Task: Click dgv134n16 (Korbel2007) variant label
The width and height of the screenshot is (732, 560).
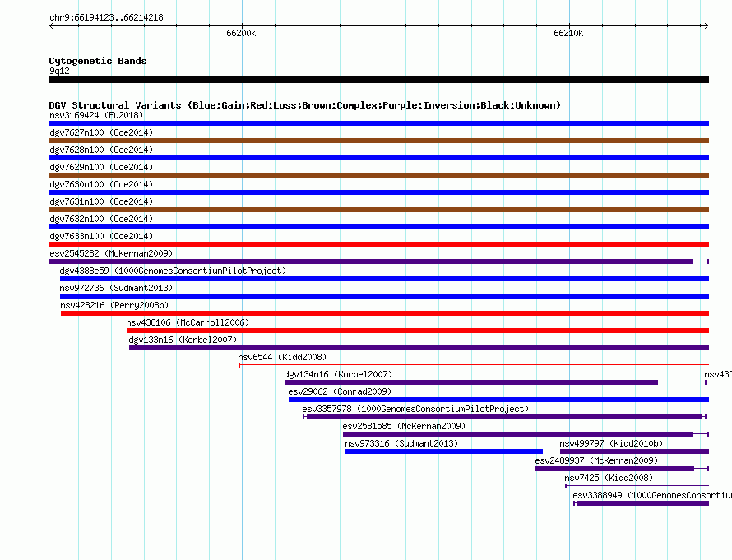Action: (x=338, y=374)
